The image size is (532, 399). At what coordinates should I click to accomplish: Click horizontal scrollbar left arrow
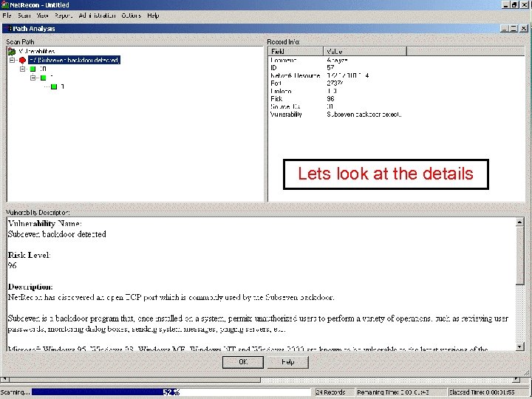tap(4, 380)
